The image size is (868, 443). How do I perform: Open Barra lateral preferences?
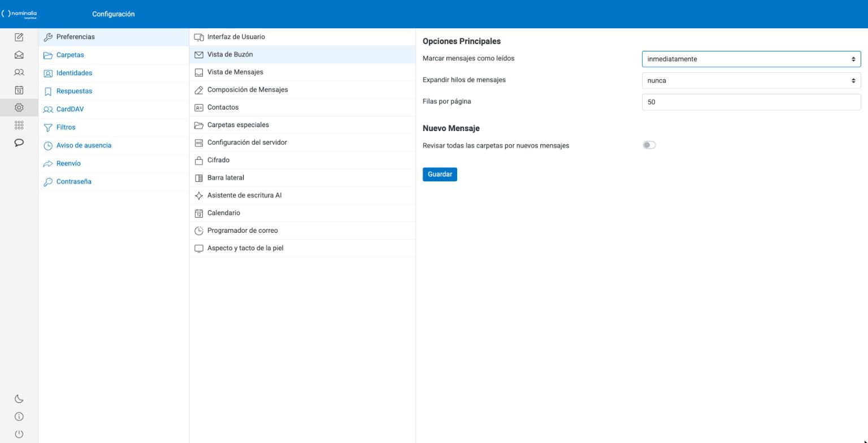[x=302, y=177]
